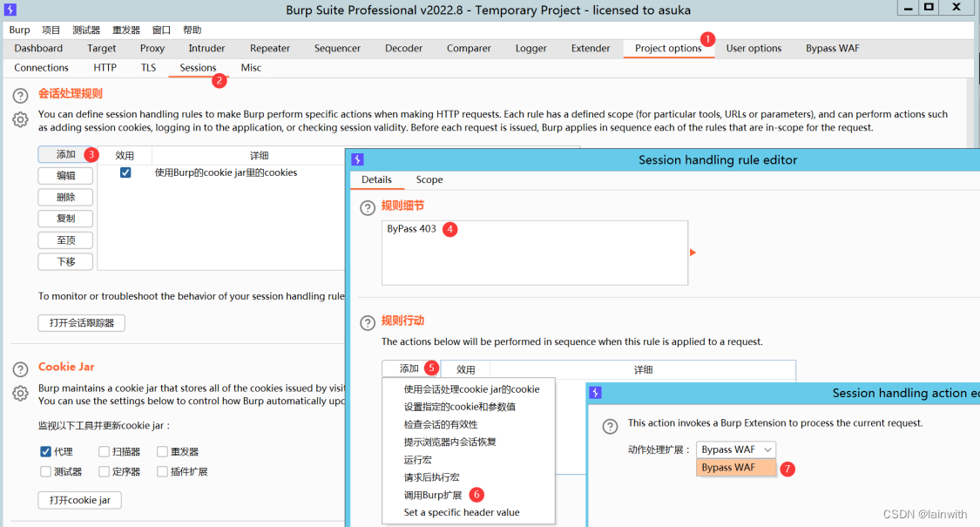Switch to the Dashboard tab

tap(38, 48)
